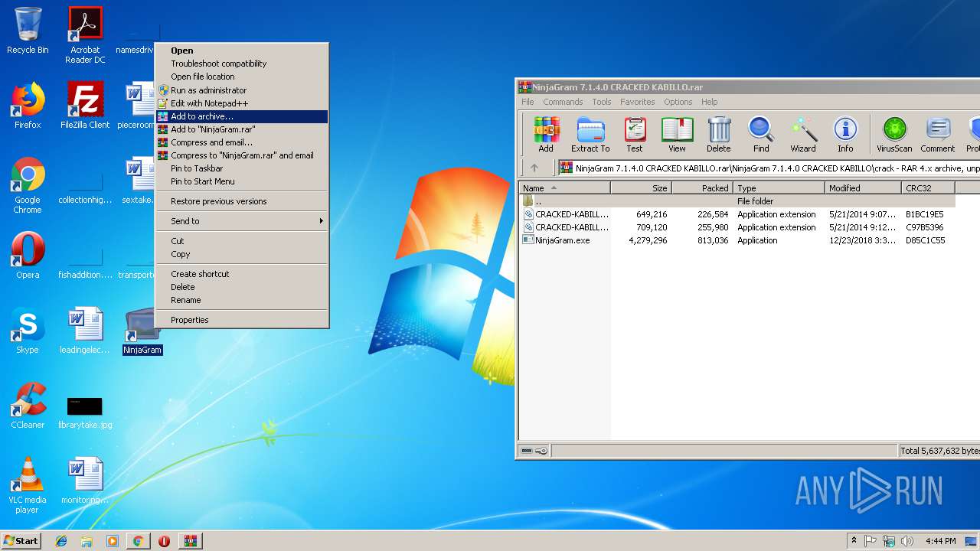Select Acrobat Reader DC desktop icon
The width and height of the screenshot is (980, 551).
pos(85,35)
